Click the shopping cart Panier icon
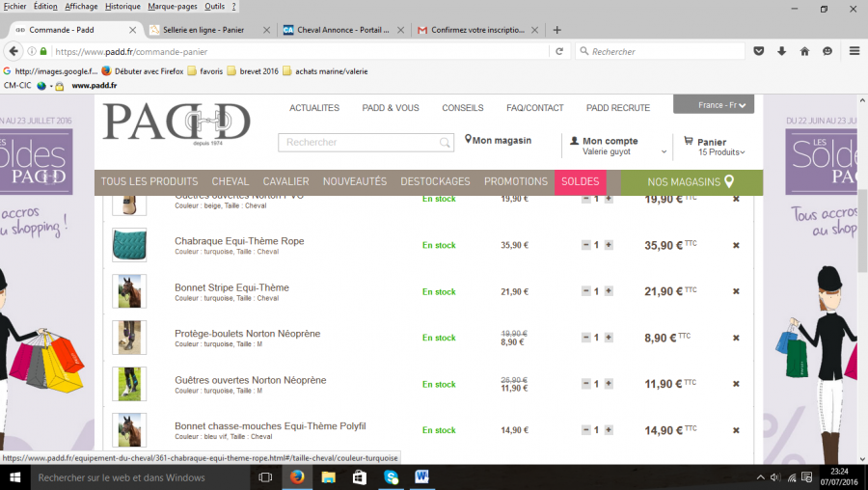 pyautogui.click(x=688, y=141)
